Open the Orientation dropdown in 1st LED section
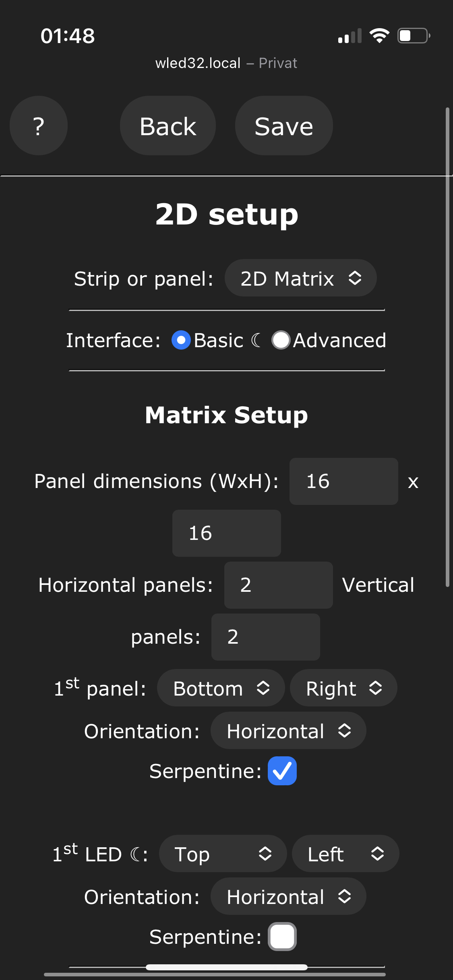Screen dimensions: 453x980 click(x=288, y=896)
